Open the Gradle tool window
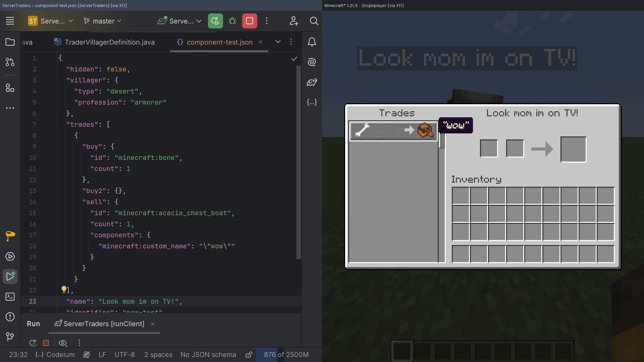 click(x=312, y=82)
